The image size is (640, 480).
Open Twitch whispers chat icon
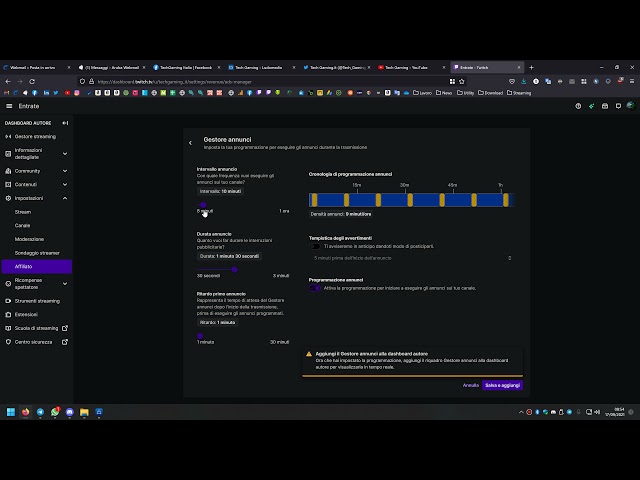618,106
